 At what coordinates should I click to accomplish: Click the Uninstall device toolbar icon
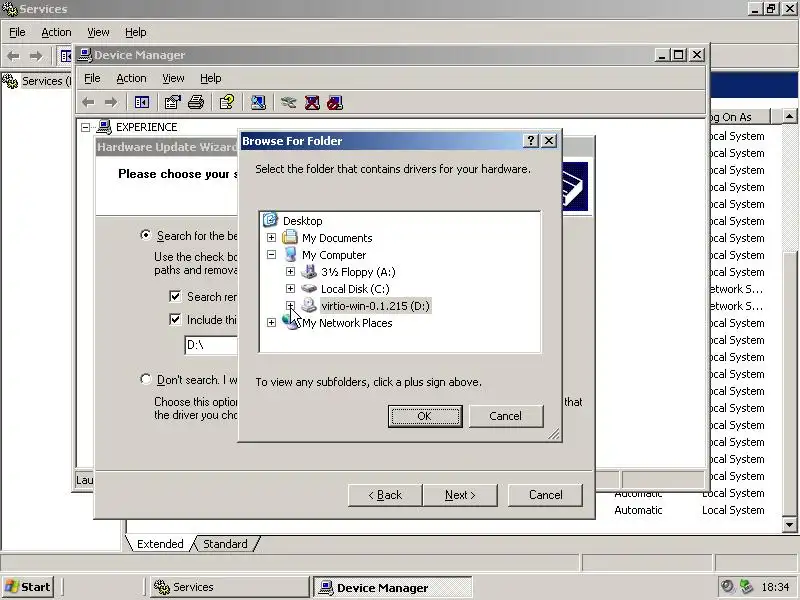[312, 103]
